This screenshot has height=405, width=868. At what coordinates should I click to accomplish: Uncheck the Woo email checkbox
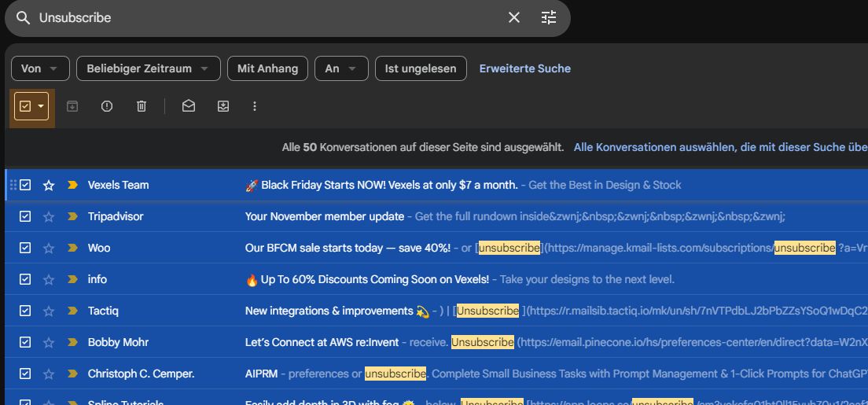pyautogui.click(x=25, y=249)
